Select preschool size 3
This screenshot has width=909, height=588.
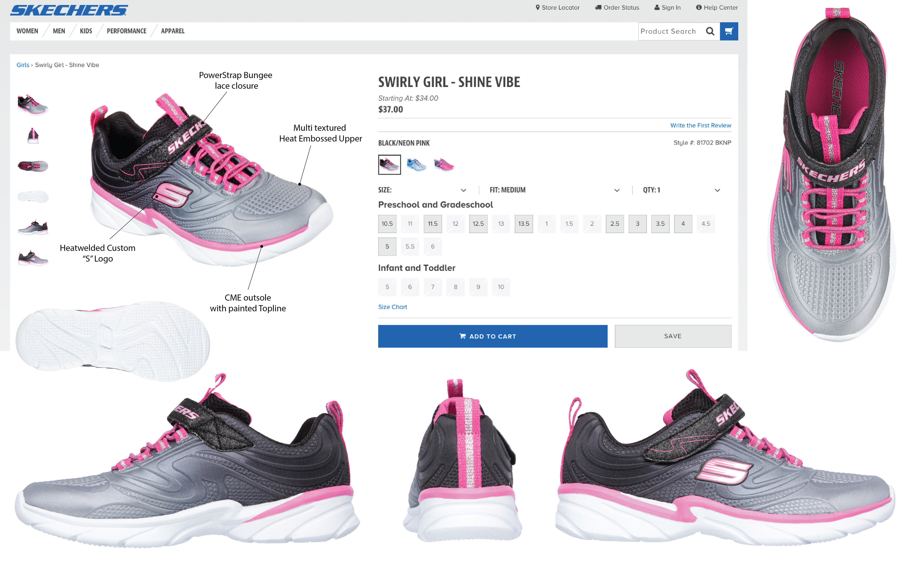click(637, 224)
